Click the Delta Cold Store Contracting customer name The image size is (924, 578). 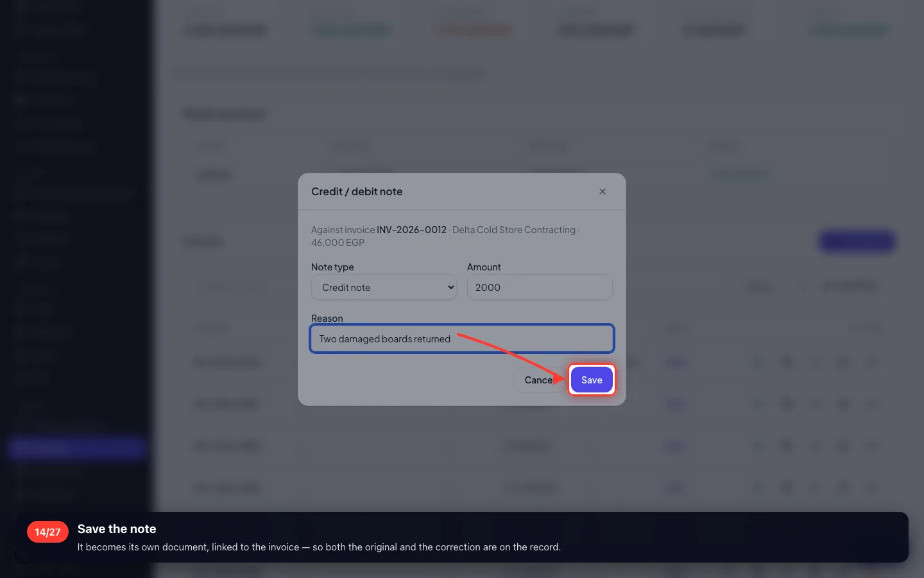pos(514,230)
